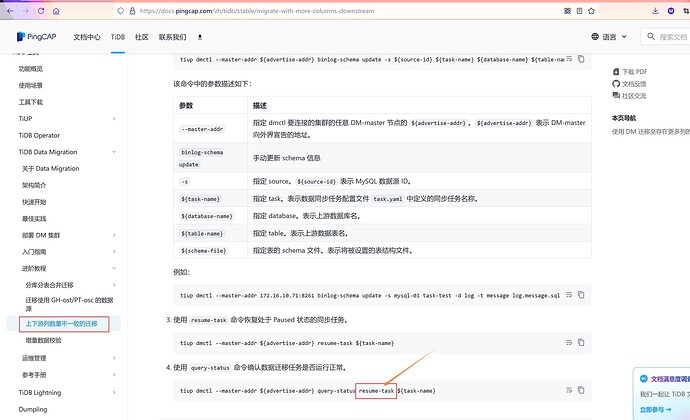Open 工具下载 in sidebar

[x=30, y=102]
